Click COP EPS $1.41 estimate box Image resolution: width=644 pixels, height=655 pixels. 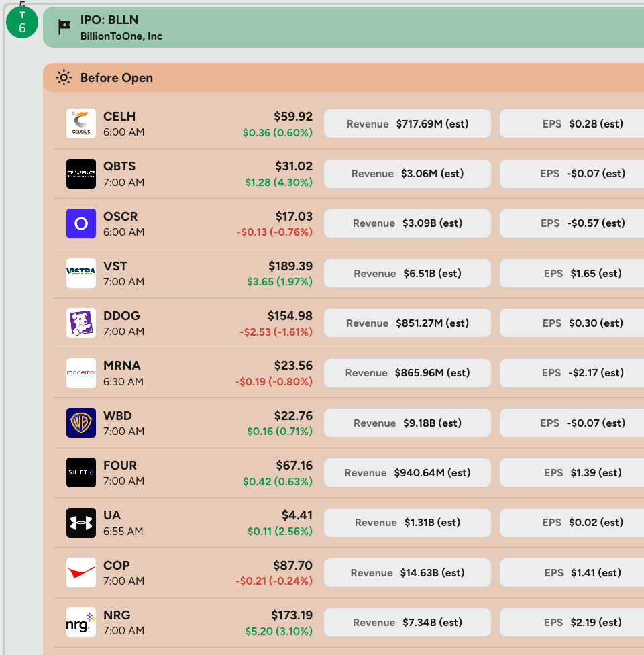click(572, 572)
